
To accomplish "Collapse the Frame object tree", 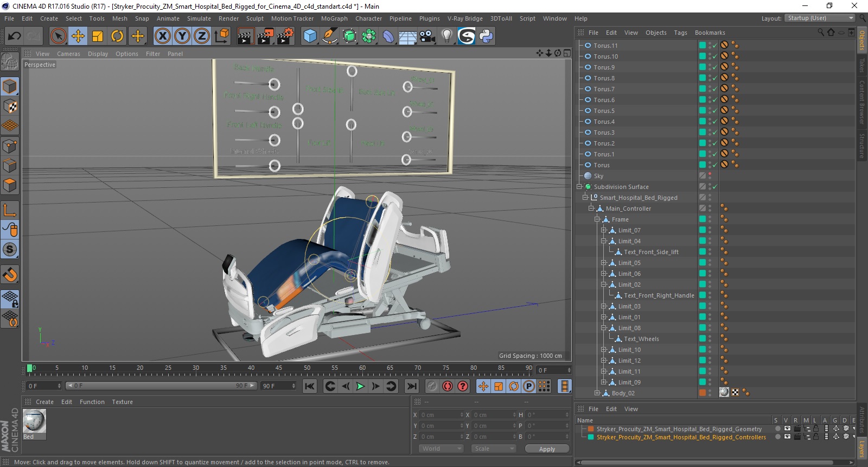I will (597, 219).
